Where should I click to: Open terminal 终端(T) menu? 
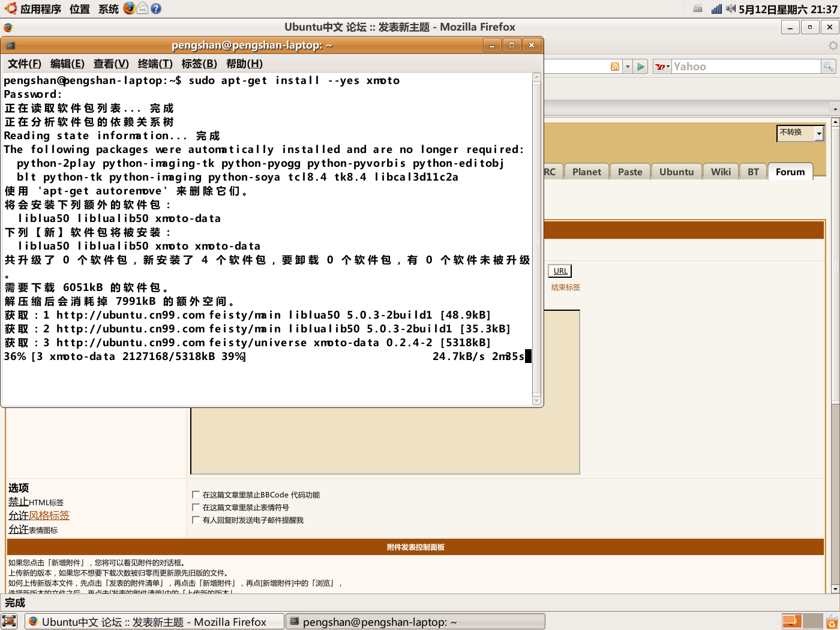(x=155, y=64)
